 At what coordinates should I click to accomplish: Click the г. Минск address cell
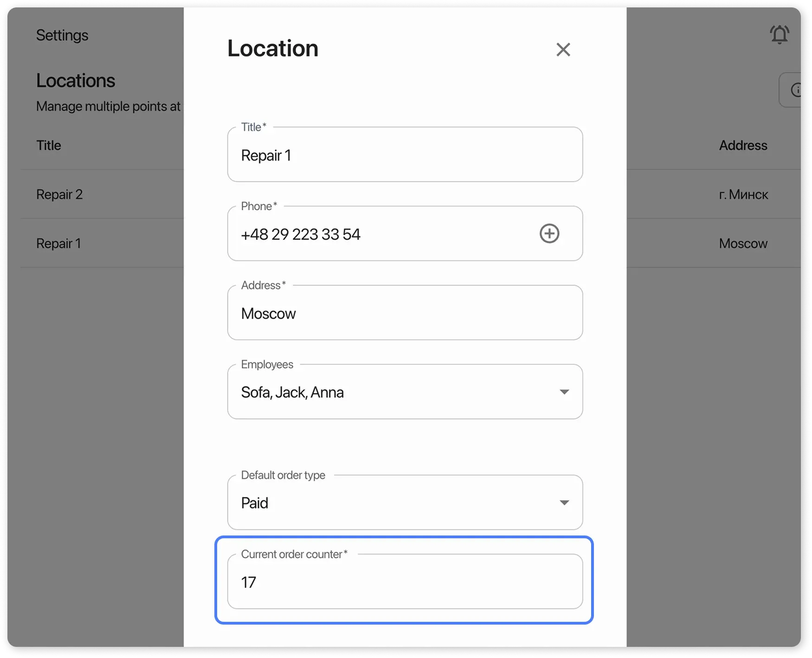[743, 194]
